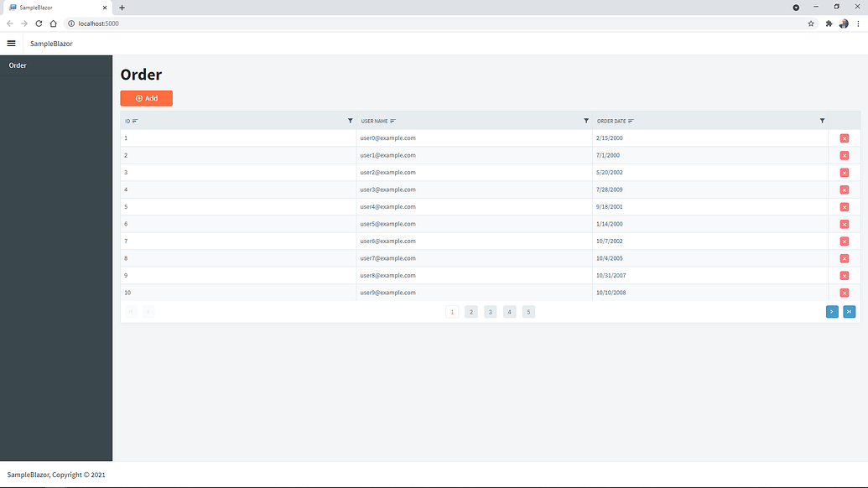Viewport: 868px width, 488px height.
Task: Click the localhost:5000 address bar
Action: pyautogui.click(x=99, y=23)
